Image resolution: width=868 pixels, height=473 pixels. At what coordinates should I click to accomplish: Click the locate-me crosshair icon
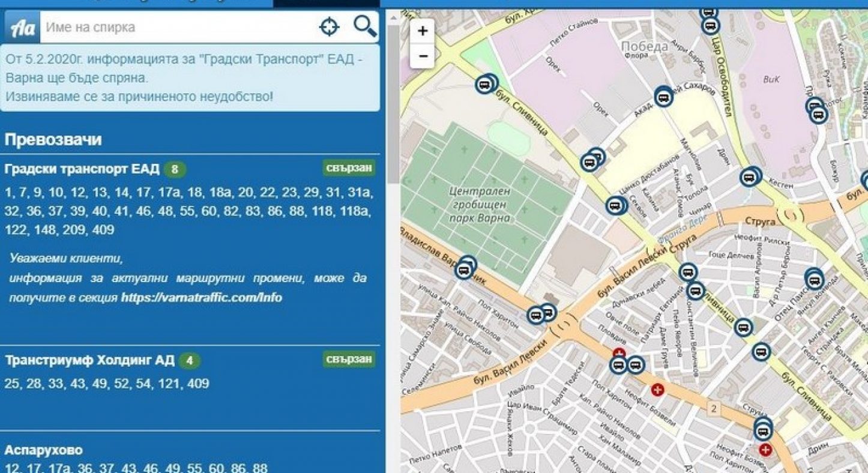(x=329, y=27)
